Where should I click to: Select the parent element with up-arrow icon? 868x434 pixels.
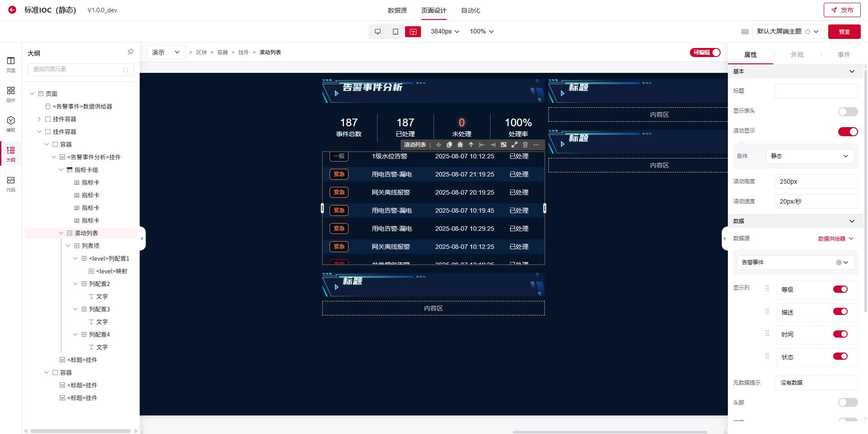(x=471, y=145)
